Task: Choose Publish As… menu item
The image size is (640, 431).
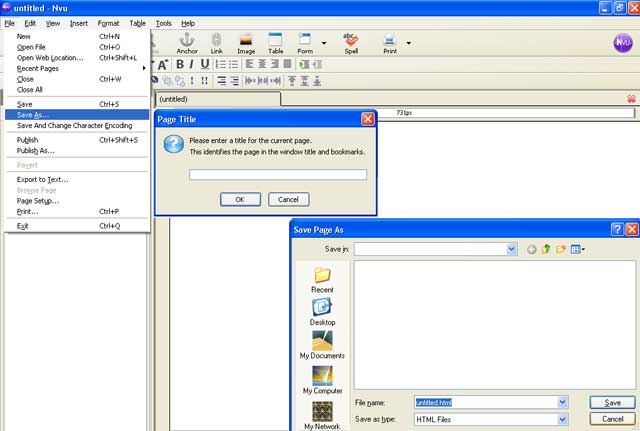Action: pyautogui.click(x=77, y=151)
